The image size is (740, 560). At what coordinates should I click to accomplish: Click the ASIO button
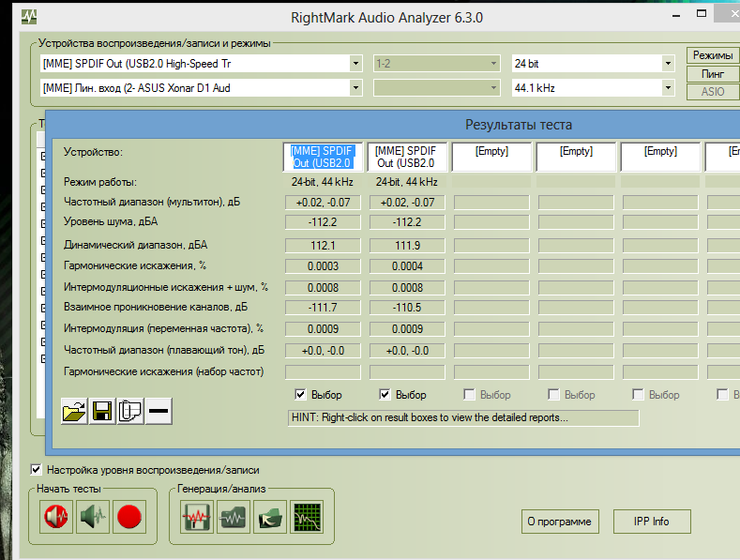point(713,92)
